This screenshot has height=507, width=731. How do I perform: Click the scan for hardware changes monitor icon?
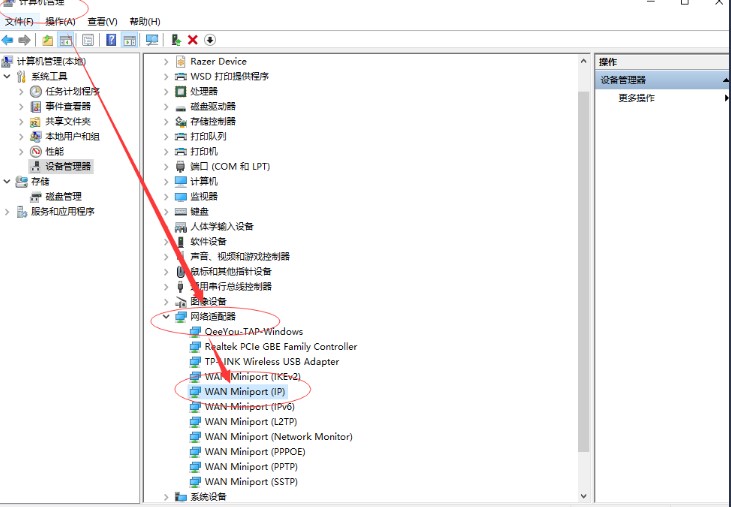tap(152, 40)
